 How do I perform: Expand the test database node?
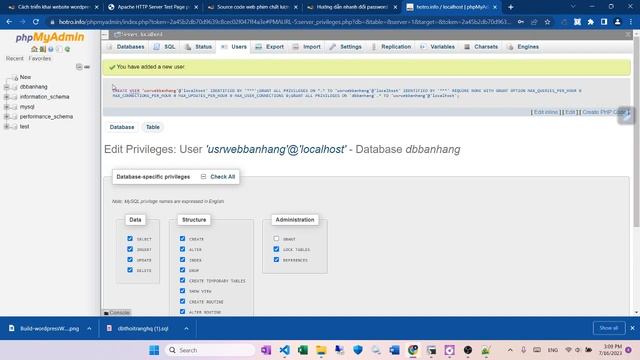pos(7,127)
